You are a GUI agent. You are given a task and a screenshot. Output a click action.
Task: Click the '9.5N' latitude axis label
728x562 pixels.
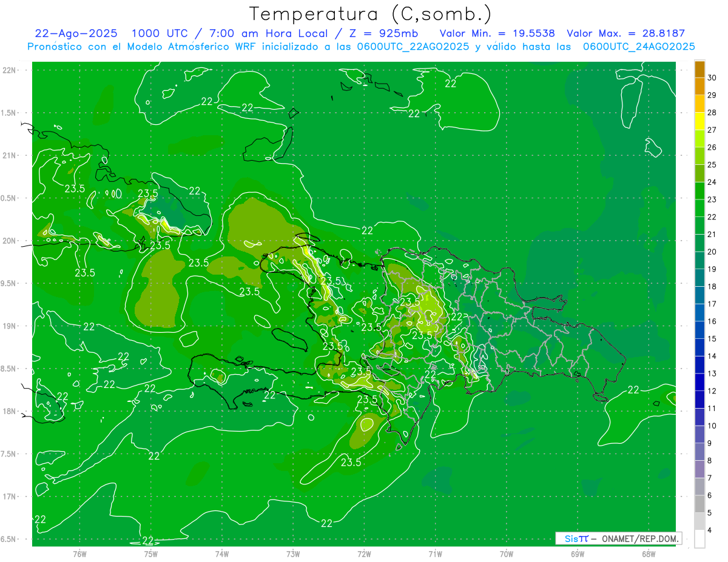(x=9, y=283)
